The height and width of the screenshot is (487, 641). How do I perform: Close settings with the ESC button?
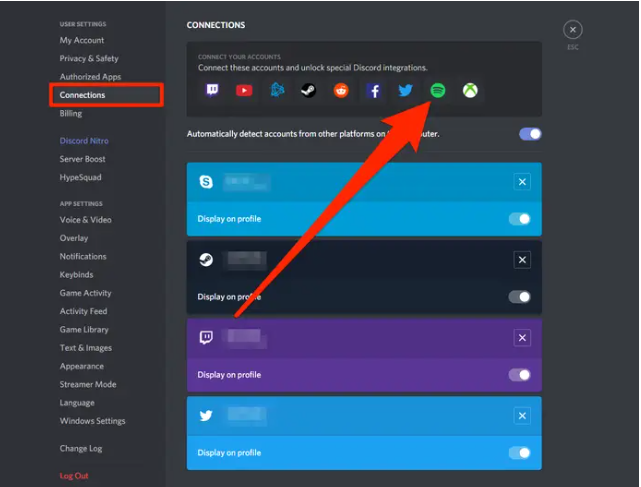click(573, 30)
